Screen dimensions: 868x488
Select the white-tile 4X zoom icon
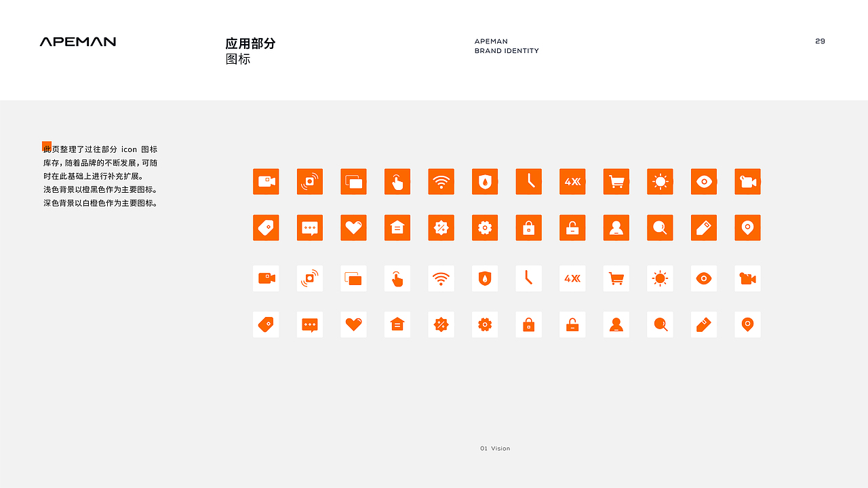572,278
